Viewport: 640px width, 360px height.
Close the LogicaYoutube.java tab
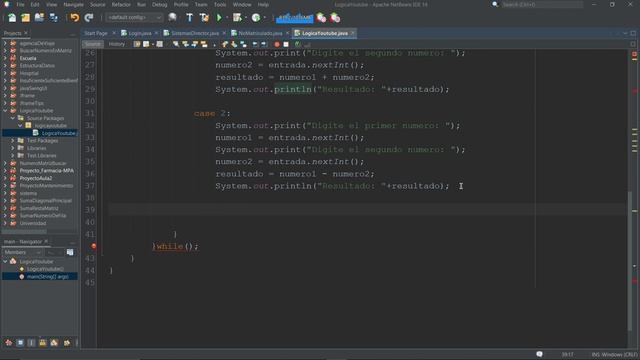(x=353, y=33)
